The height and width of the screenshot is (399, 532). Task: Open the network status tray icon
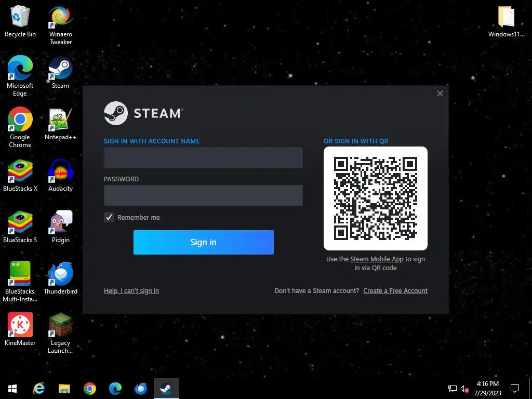(x=453, y=389)
